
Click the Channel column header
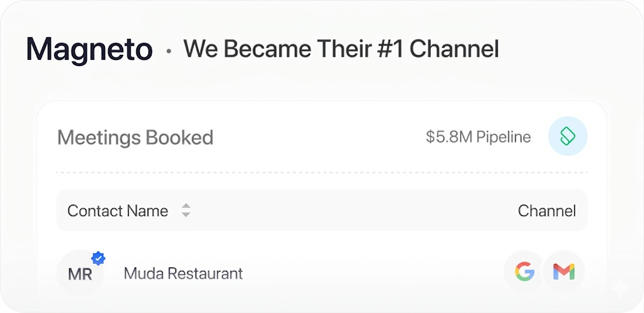(547, 211)
